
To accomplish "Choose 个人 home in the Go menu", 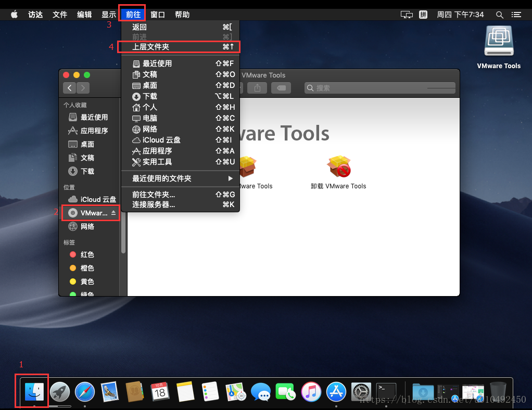I will coord(181,107).
